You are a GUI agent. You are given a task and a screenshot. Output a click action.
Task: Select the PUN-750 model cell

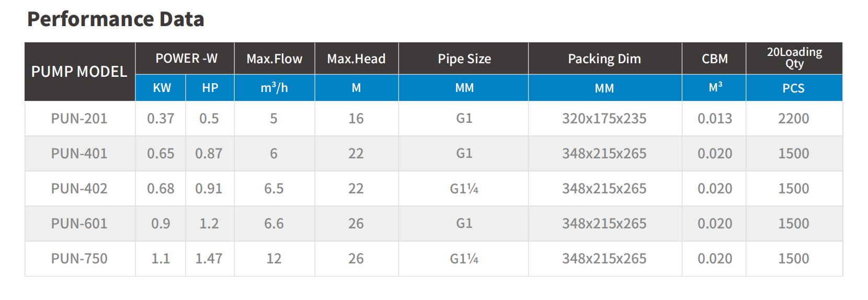[x=79, y=259]
